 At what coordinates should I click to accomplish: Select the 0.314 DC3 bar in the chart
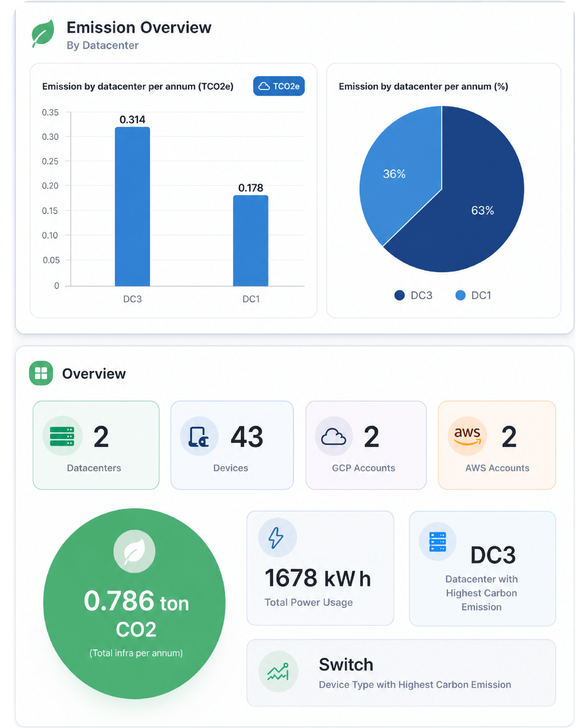pos(132,207)
